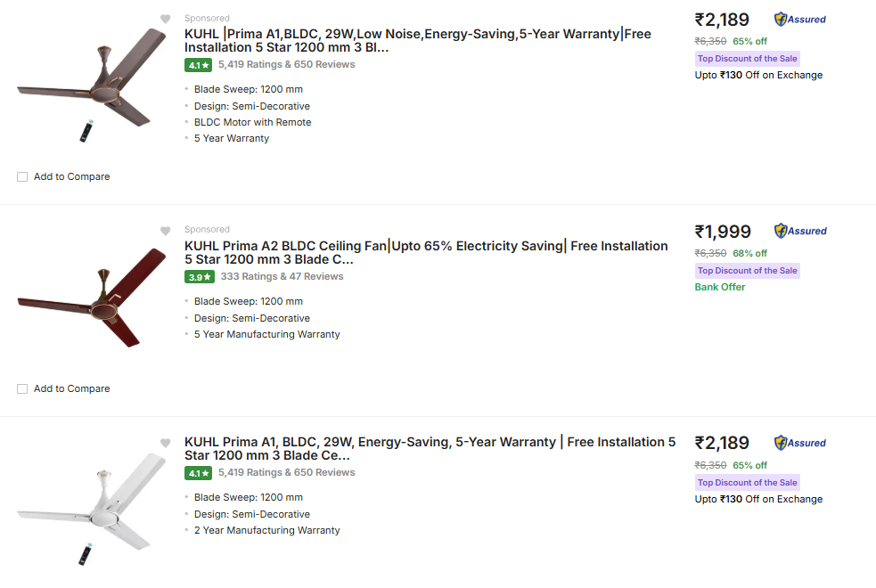This screenshot has width=876, height=588.
Task: Click the maroon Prima A2 fan image
Action: (x=92, y=297)
